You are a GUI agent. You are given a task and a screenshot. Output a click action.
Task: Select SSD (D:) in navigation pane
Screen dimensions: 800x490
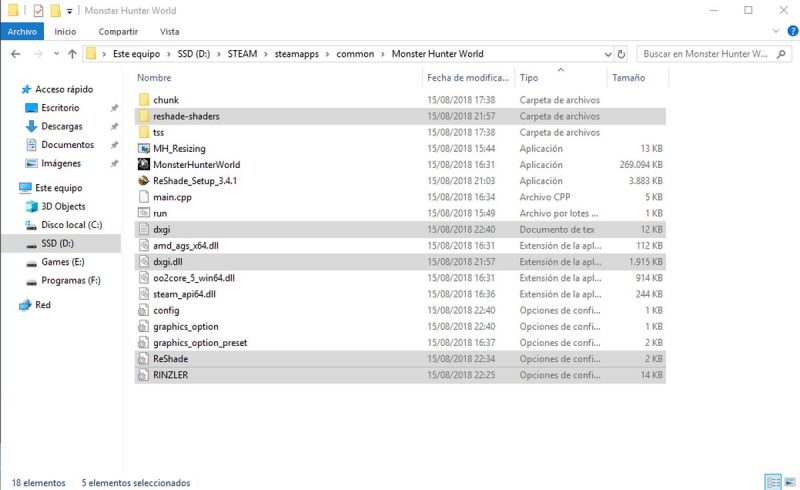(61, 243)
